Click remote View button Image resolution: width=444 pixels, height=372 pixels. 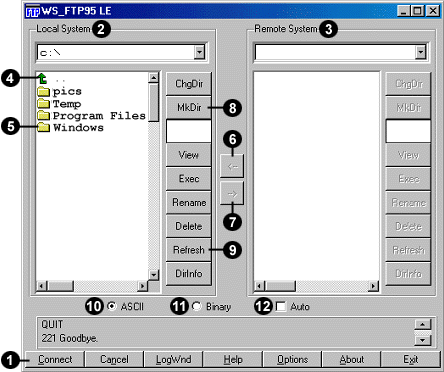408,155
